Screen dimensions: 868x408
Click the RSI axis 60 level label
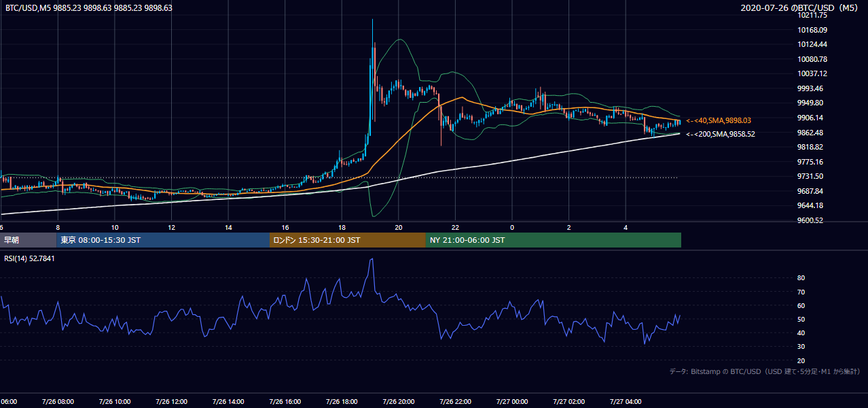[x=801, y=305]
